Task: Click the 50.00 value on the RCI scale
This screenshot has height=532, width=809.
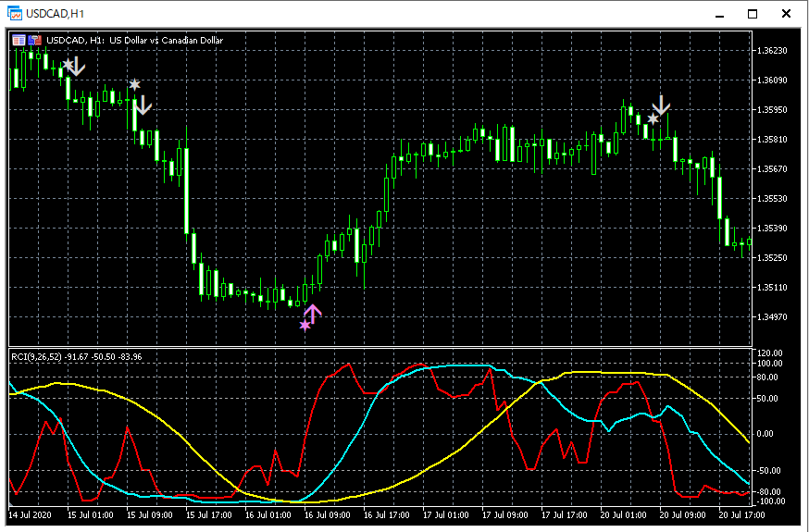Action: (x=767, y=399)
